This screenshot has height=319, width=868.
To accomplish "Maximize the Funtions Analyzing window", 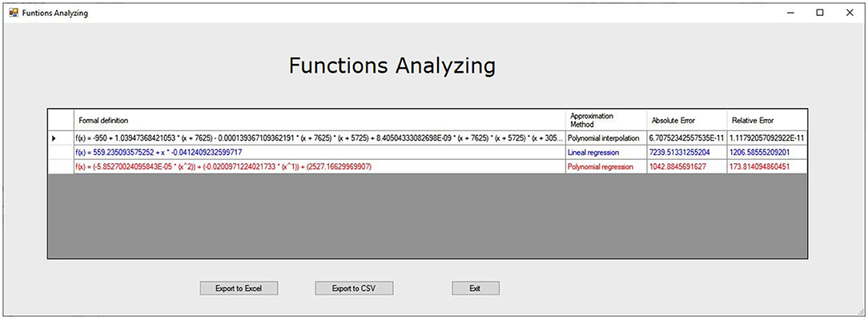I will 821,13.
